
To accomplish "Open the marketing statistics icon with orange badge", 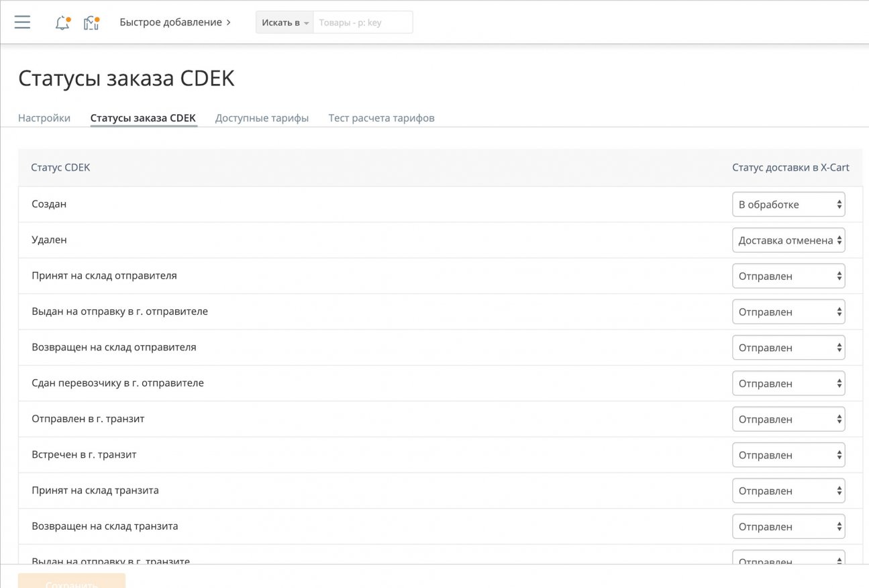I will tap(91, 21).
